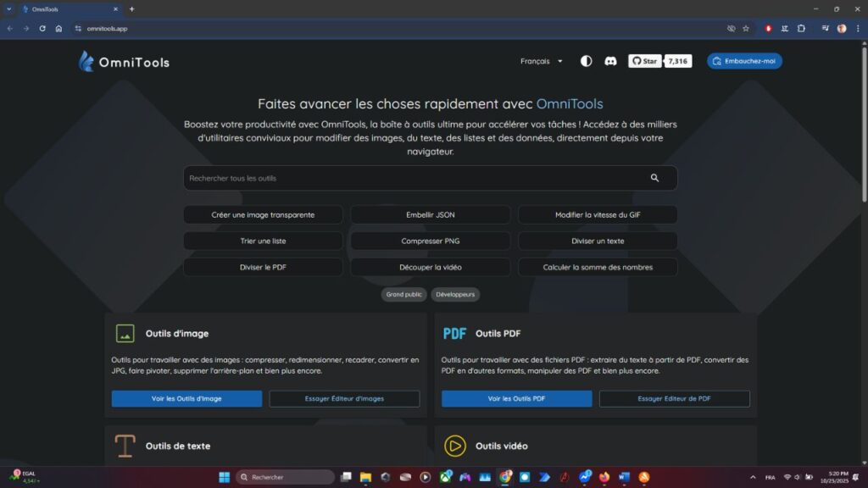The image size is (868, 488).
Task: Launch Firefox from the taskbar
Action: [x=603, y=477]
